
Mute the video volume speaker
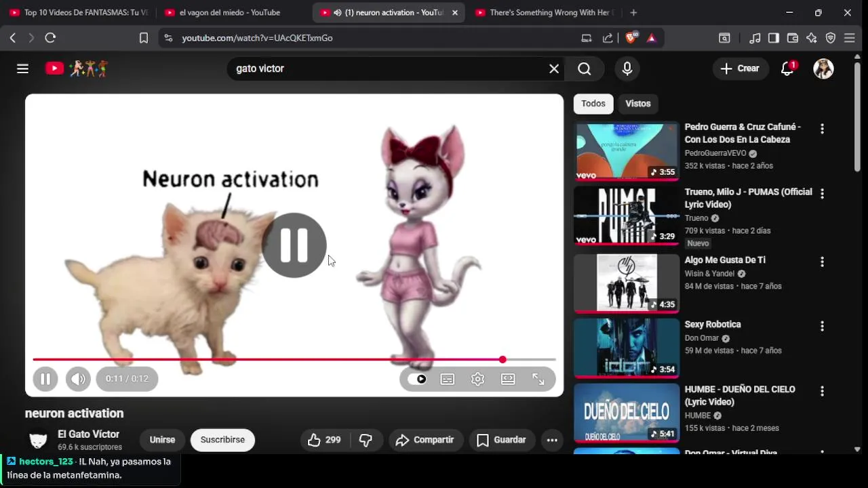pyautogui.click(x=78, y=379)
